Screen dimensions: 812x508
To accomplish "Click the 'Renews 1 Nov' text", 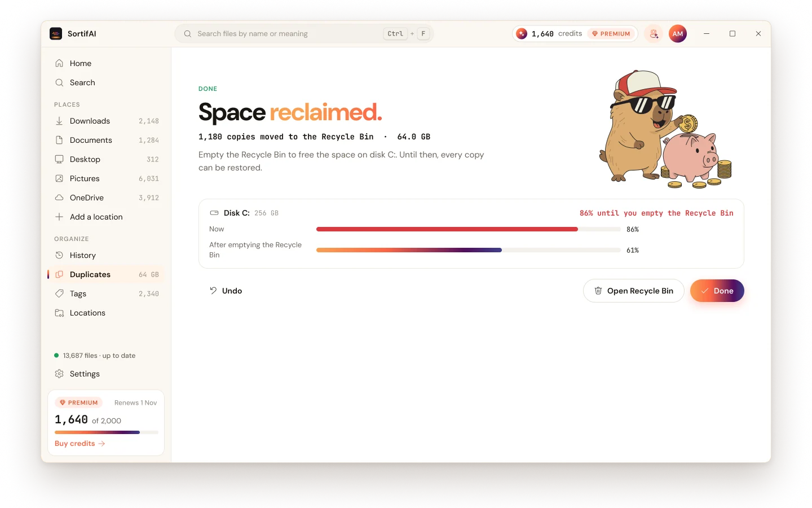I will coord(135,403).
